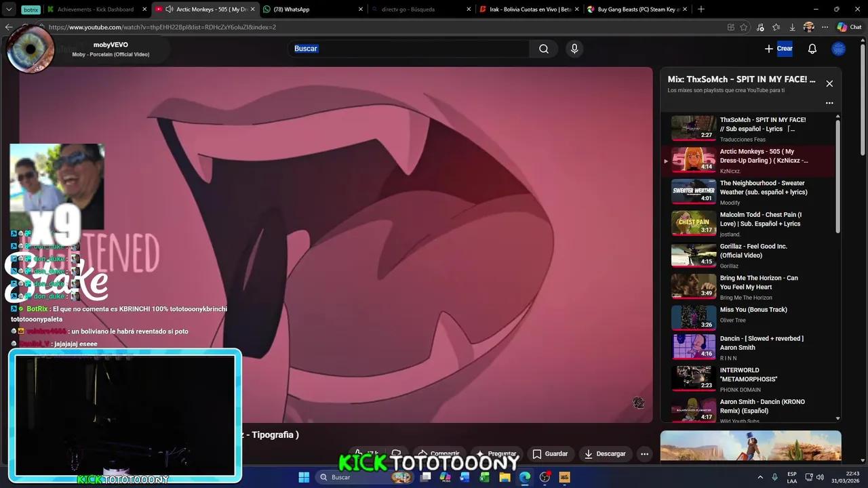Open YouTube notifications bell
The height and width of the screenshot is (488, 868).
[x=812, y=49]
